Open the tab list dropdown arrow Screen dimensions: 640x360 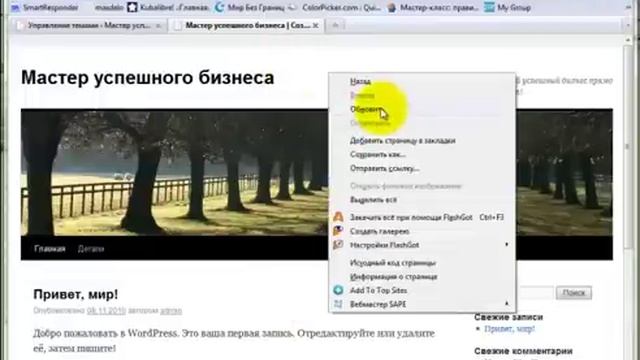(x=628, y=26)
